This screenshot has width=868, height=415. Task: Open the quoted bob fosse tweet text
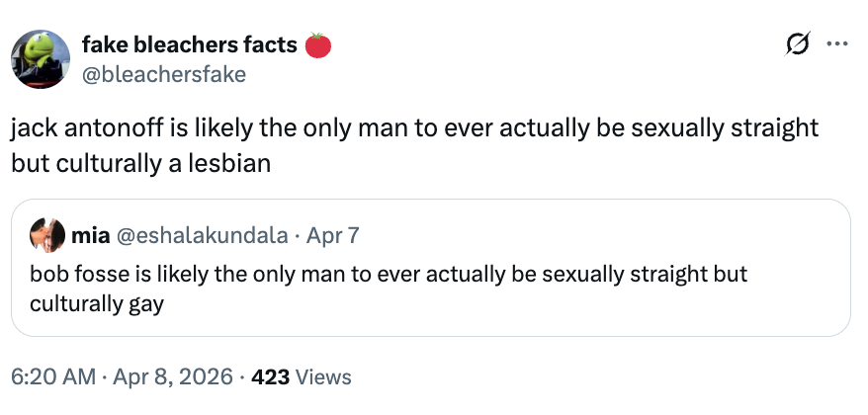click(x=388, y=274)
